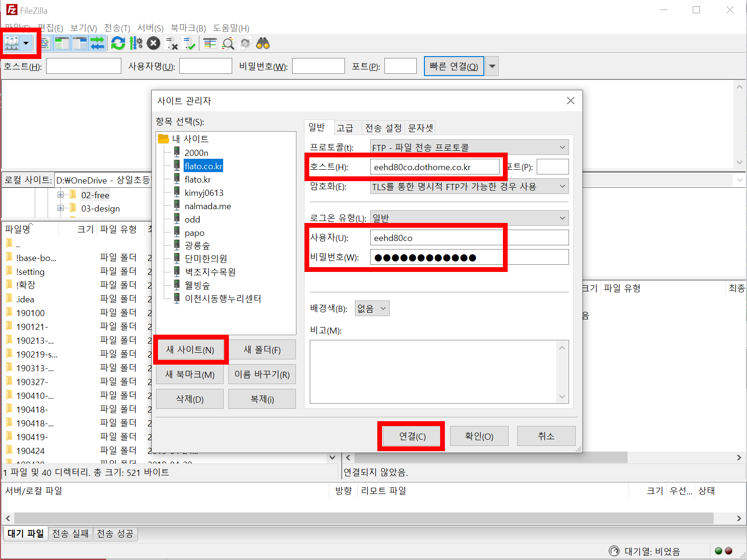Click the 새 폴더(F) button
747x560 pixels.
(x=262, y=350)
